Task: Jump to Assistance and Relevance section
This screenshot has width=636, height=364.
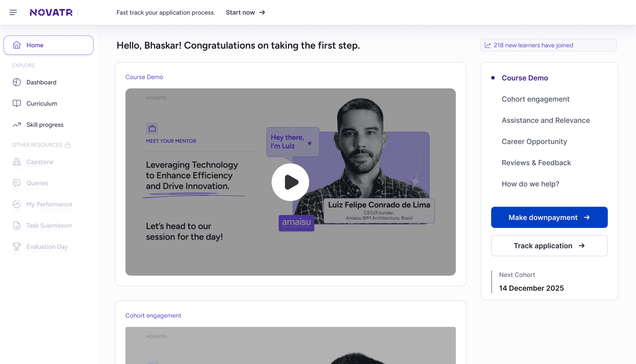Action: [x=546, y=120]
